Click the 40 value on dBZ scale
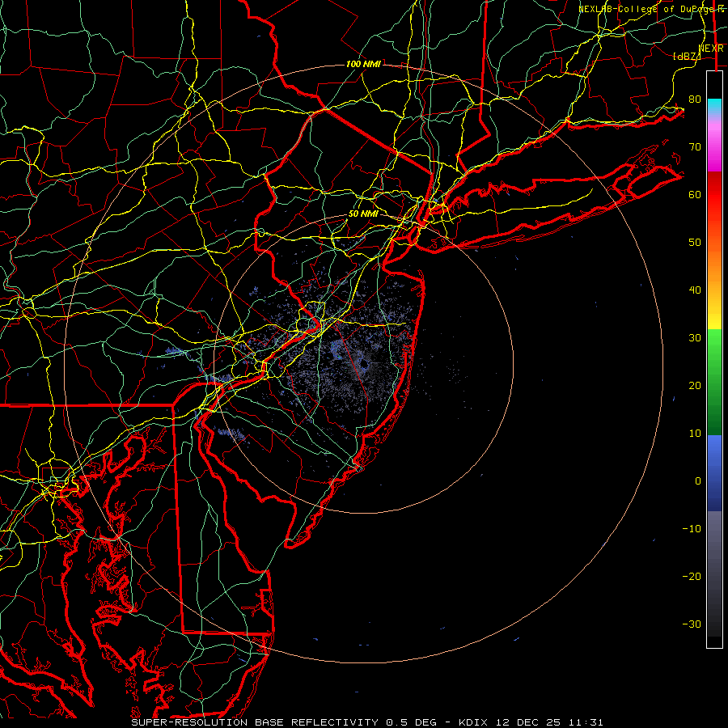 [x=695, y=290]
